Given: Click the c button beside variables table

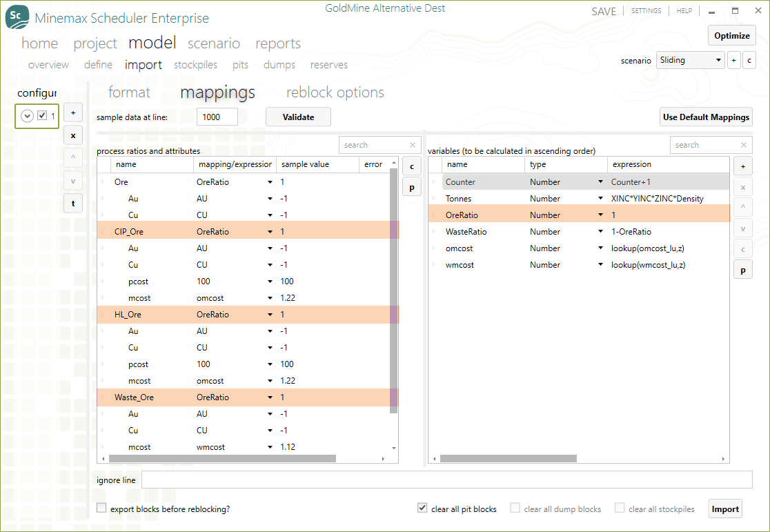Looking at the screenshot, I should tap(743, 249).
